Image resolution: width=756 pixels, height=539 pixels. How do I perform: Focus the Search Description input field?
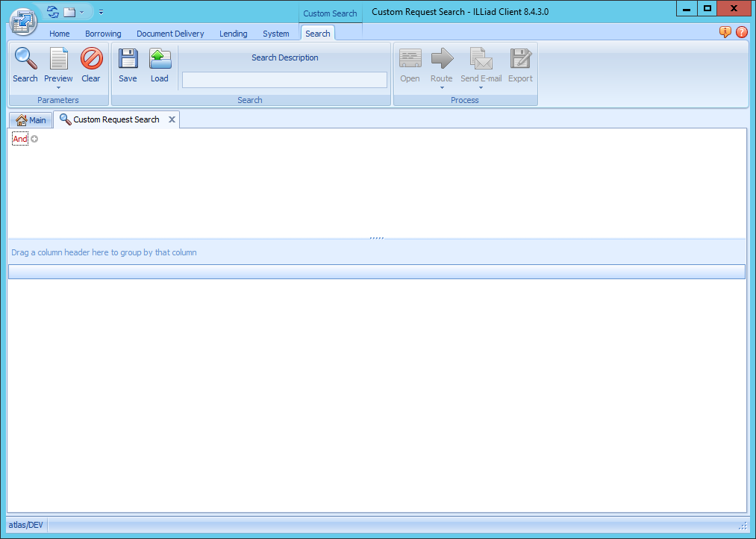[x=284, y=80]
